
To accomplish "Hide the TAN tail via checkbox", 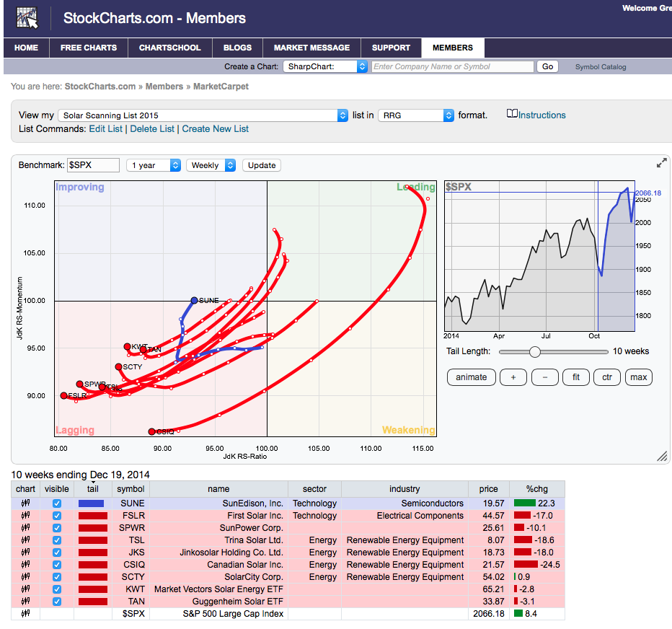I will (x=57, y=602).
